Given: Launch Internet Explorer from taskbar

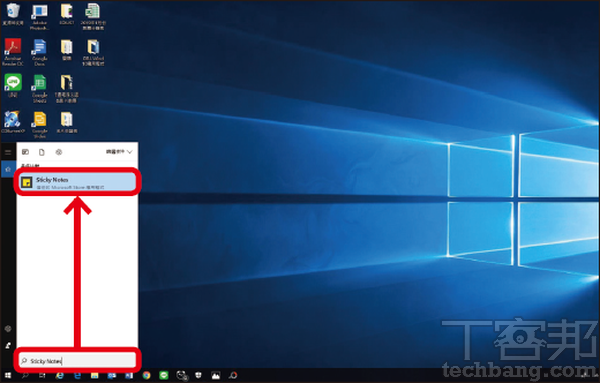Looking at the screenshot, I should click(60, 375).
